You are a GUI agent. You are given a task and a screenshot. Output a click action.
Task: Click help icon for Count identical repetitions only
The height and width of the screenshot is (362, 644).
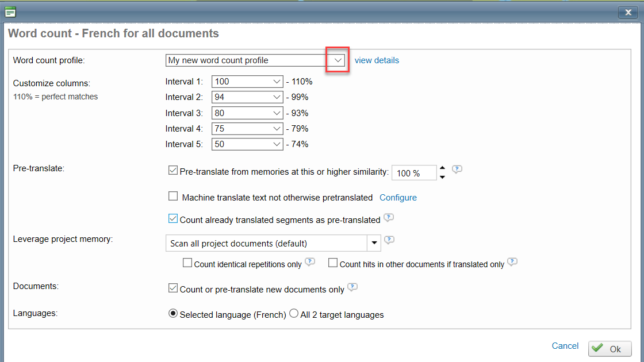310,262
